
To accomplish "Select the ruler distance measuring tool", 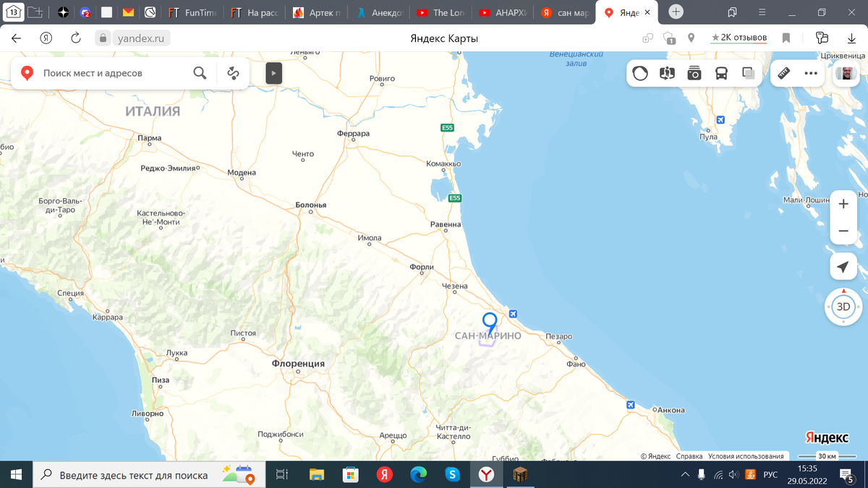I will [783, 73].
